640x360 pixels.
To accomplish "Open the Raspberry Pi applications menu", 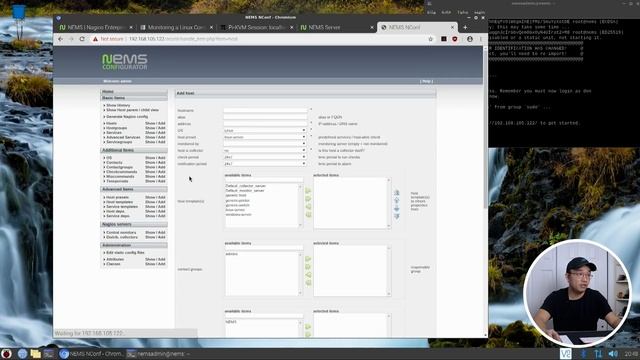I will (7, 353).
